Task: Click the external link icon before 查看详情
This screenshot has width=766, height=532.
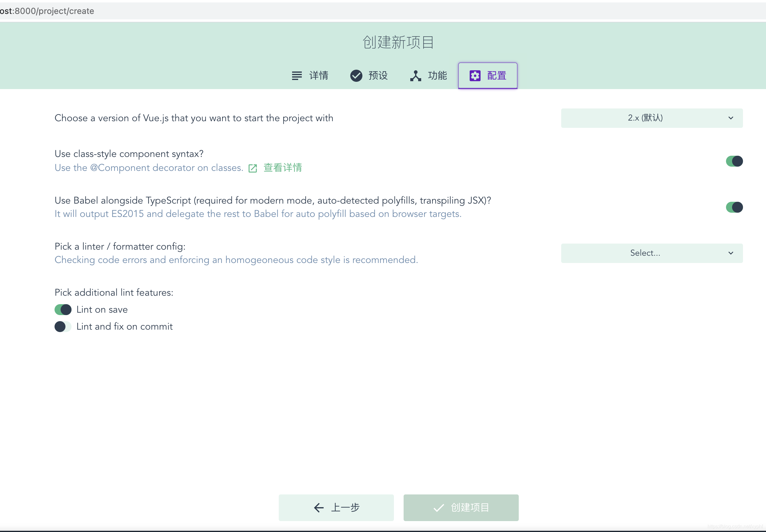Action: 253,168
